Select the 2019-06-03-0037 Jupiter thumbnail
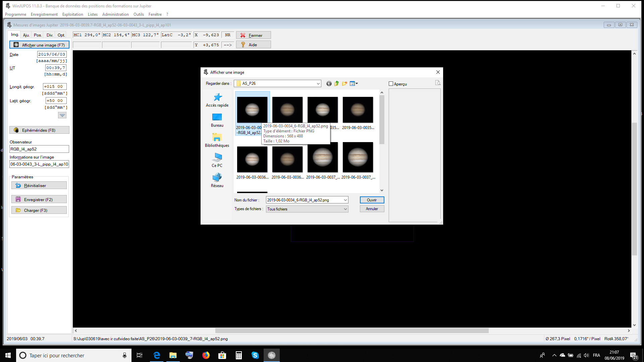644x362 pixels. (x=322, y=158)
